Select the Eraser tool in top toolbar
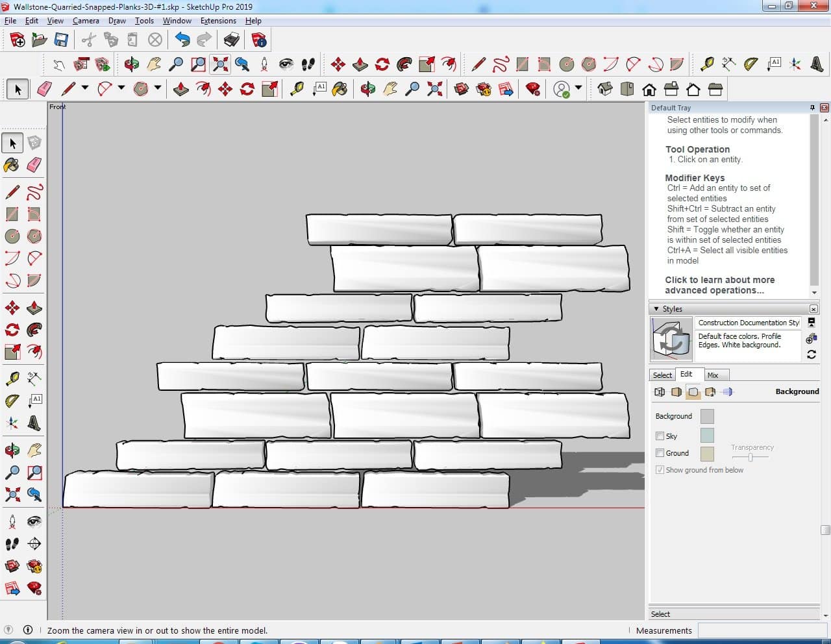831x644 pixels. (44, 89)
